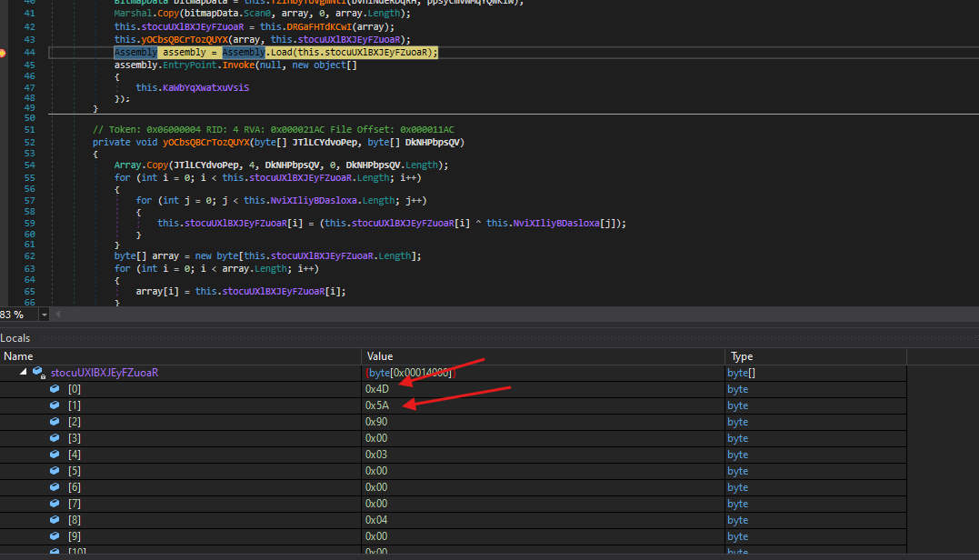Select index [4] in the Locals list
The image size is (979, 560).
(75, 455)
